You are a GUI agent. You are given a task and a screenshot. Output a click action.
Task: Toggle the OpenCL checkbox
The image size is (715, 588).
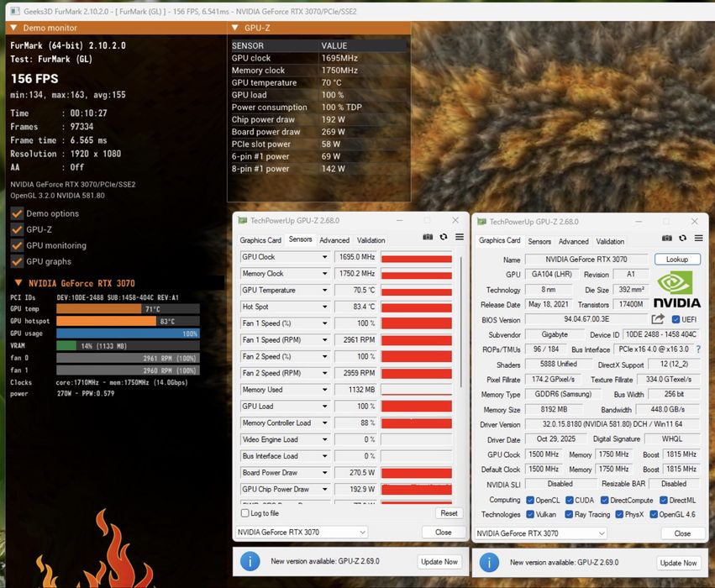pos(530,500)
